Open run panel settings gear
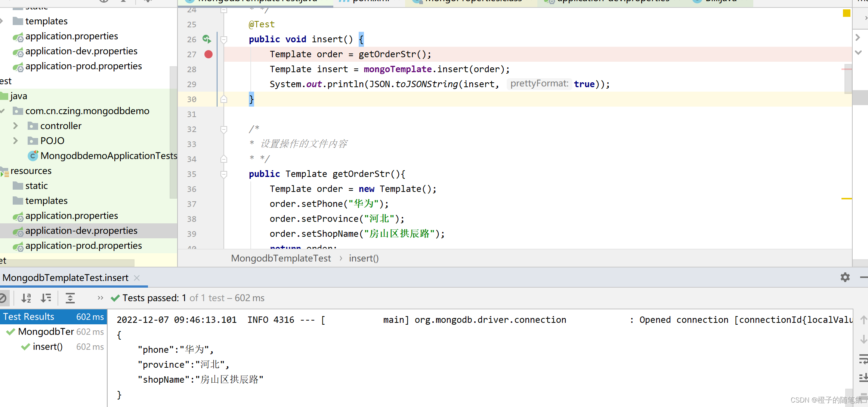The image size is (868, 407). 845,277
